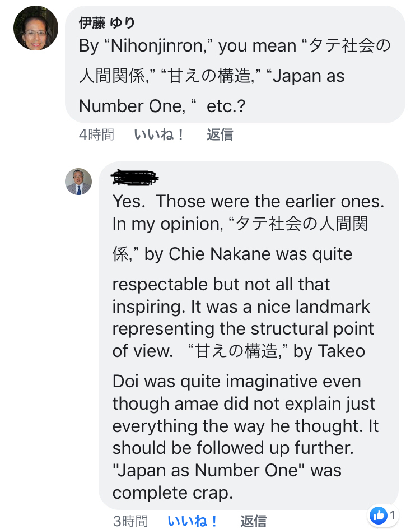Click the line “甘えの構造,” by Takeo

tap(277, 351)
